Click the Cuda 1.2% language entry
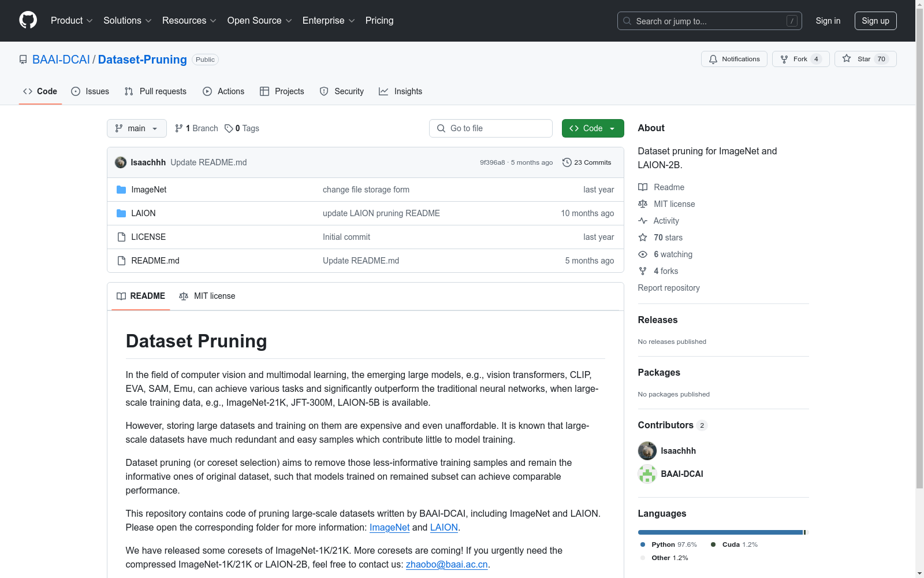 [x=734, y=544]
